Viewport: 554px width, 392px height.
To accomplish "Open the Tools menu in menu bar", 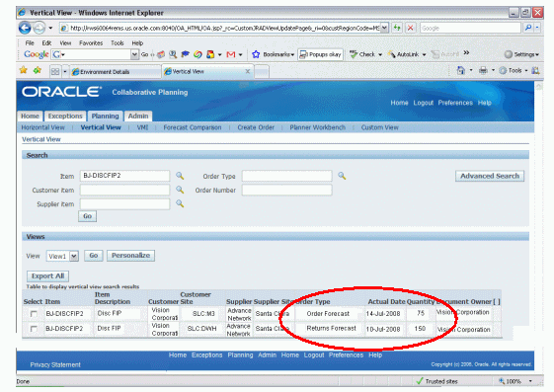I will [x=117, y=43].
